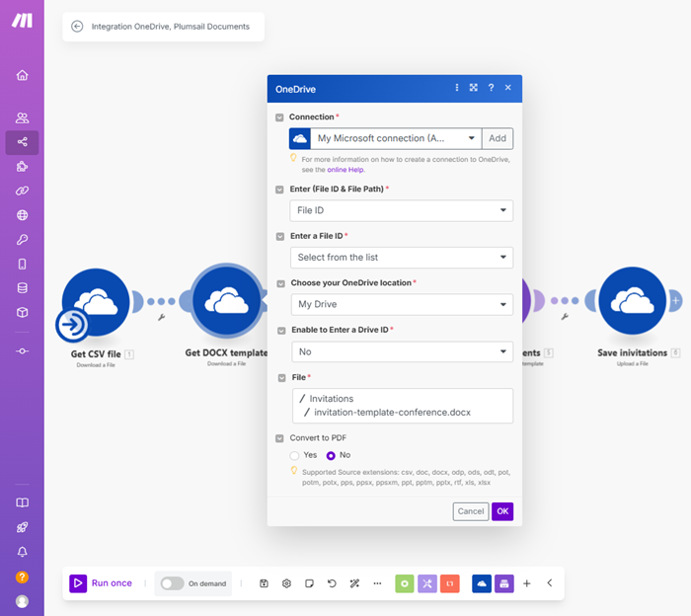Screen dimensions: 691x616
Task: Open the notes icon in the toolbar
Action: click(x=309, y=583)
